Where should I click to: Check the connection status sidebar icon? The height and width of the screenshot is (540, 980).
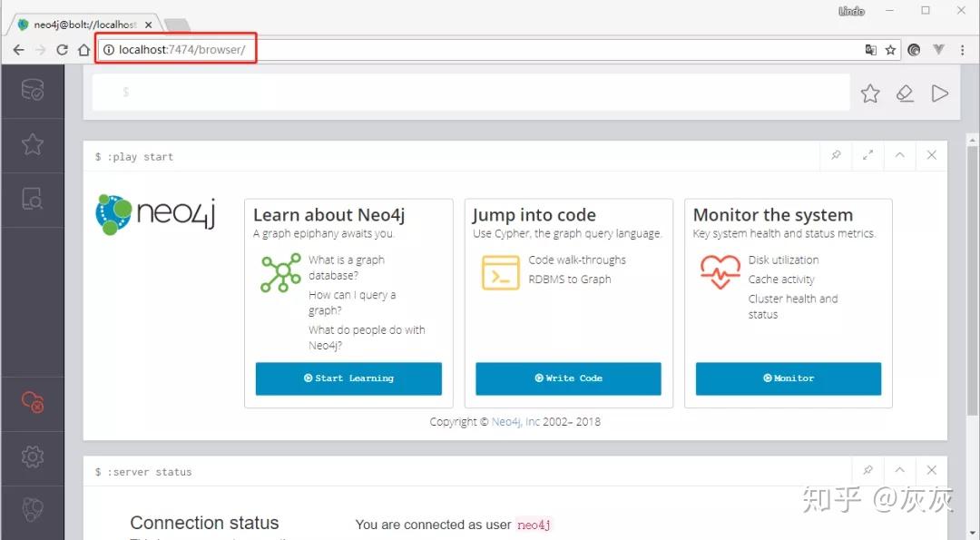point(32,402)
